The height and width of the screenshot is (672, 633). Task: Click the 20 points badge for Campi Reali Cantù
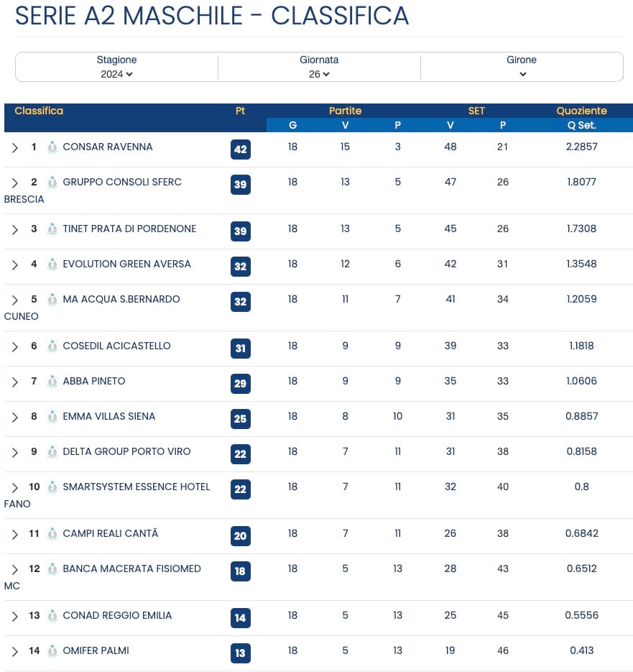pyautogui.click(x=241, y=535)
